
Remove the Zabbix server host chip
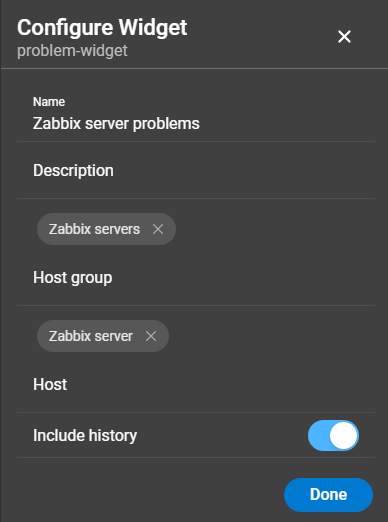click(x=151, y=336)
